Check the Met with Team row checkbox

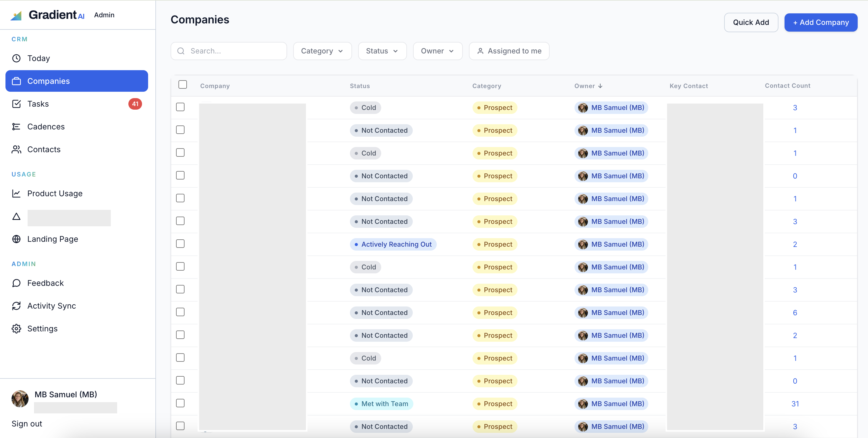click(180, 403)
